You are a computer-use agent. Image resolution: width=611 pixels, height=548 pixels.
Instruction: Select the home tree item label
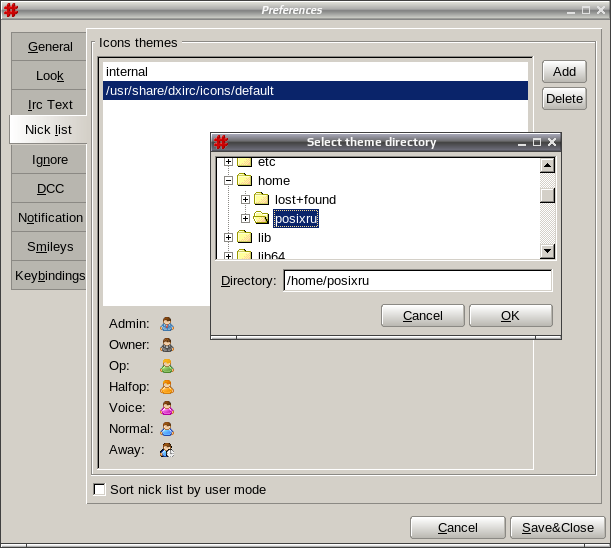[274, 181]
